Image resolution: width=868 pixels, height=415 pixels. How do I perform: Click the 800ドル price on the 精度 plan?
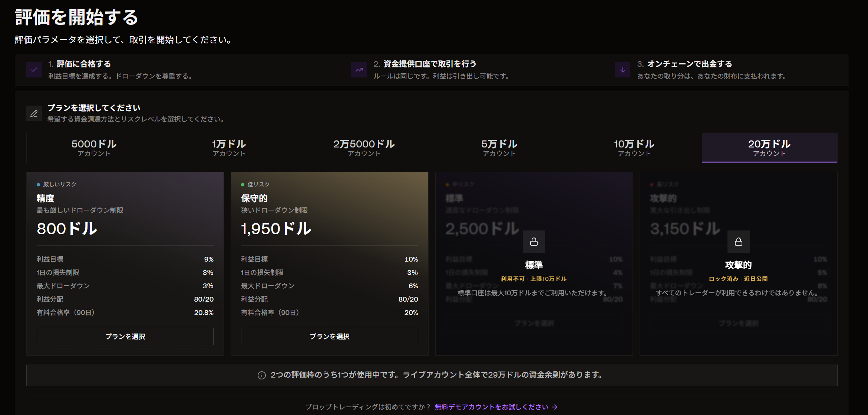click(x=67, y=229)
